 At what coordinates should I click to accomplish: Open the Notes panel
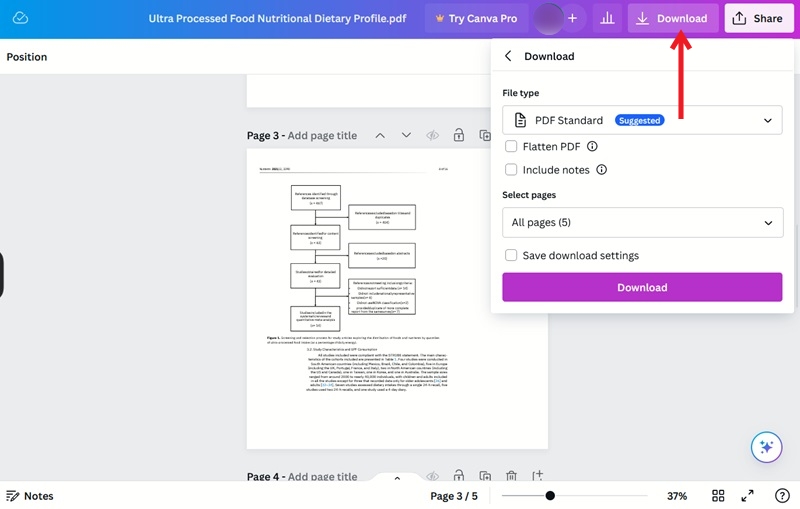[x=30, y=496]
